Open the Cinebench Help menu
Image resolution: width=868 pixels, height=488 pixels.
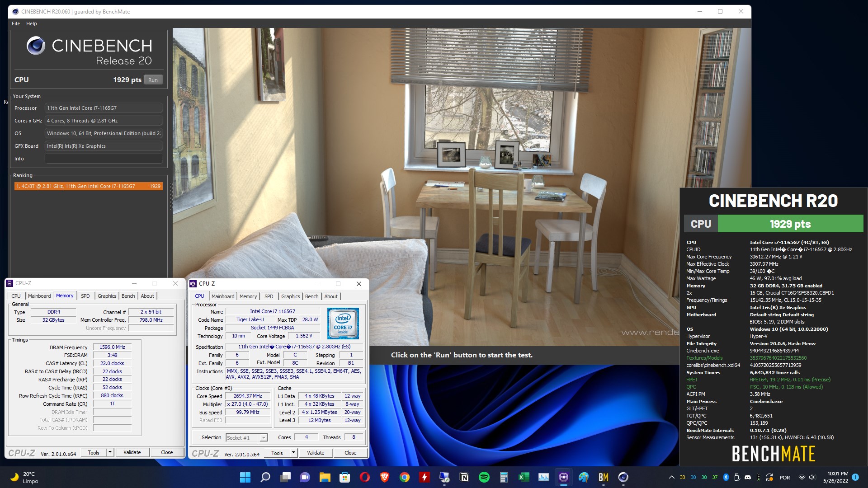(32, 23)
